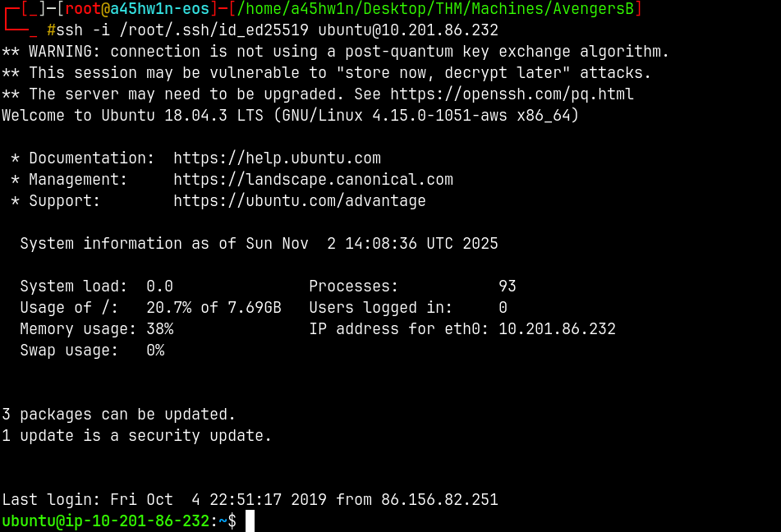The image size is (781, 532).
Task: Click the eth0 IP address value
Action: [x=557, y=329]
